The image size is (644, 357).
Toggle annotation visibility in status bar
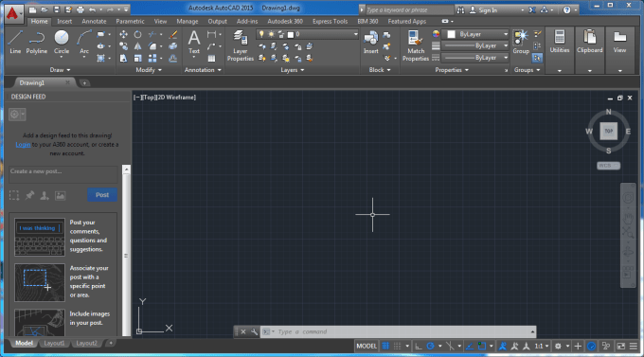click(x=503, y=347)
